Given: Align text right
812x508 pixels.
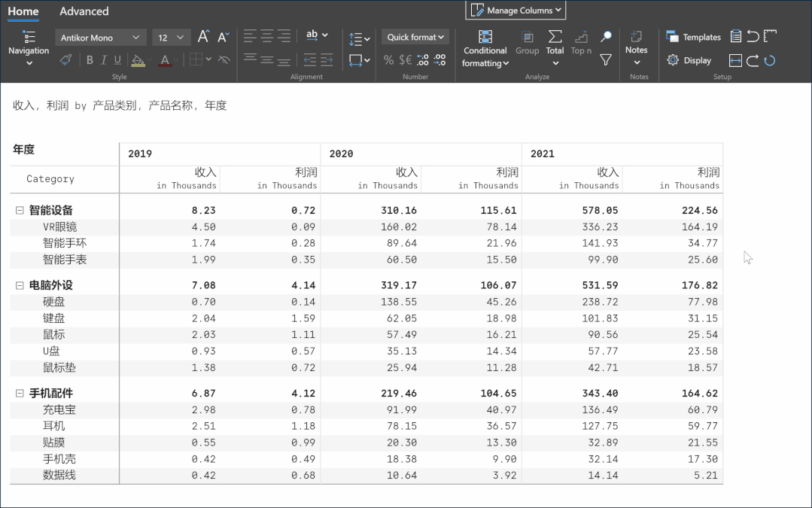Looking at the screenshot, I should (284, 35).
